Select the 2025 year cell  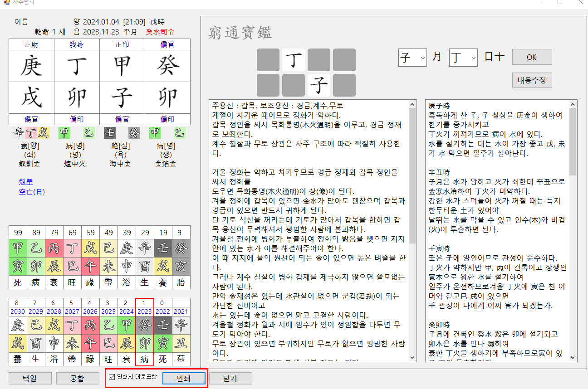[x=108, y=311]
